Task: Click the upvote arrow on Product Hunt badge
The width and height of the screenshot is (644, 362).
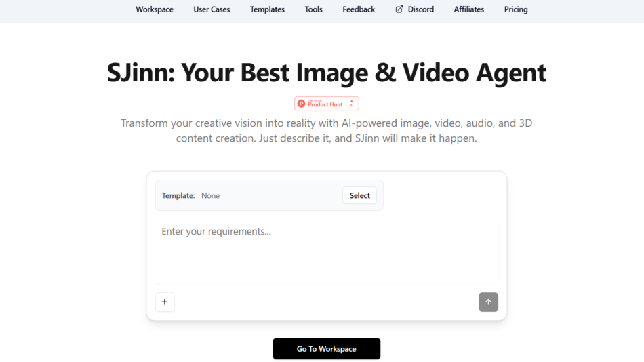Action: (351, 103)
